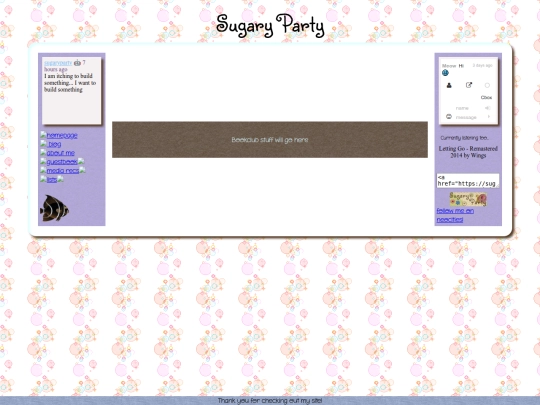The width and height of the screenshot is (540, 405).
Task: Click the broken image icon after media recs
Action: click(82, 170)
